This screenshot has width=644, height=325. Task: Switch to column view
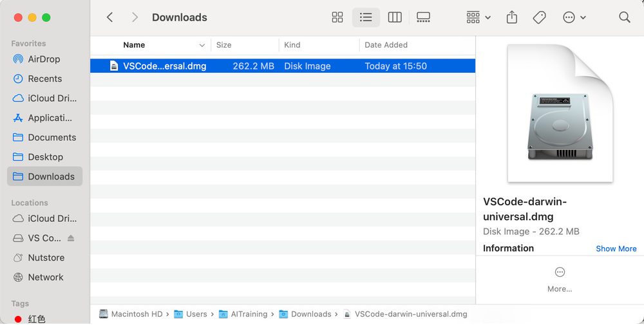[395, 17]
